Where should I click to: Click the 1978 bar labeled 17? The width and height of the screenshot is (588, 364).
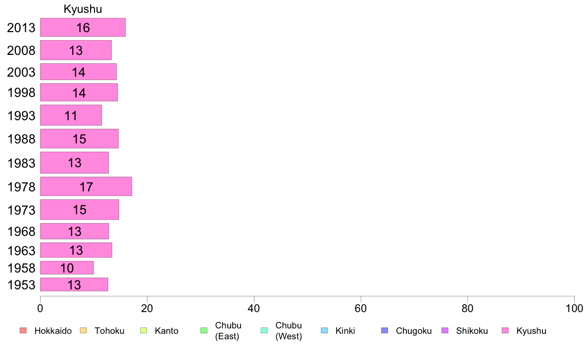pos(86,186)
